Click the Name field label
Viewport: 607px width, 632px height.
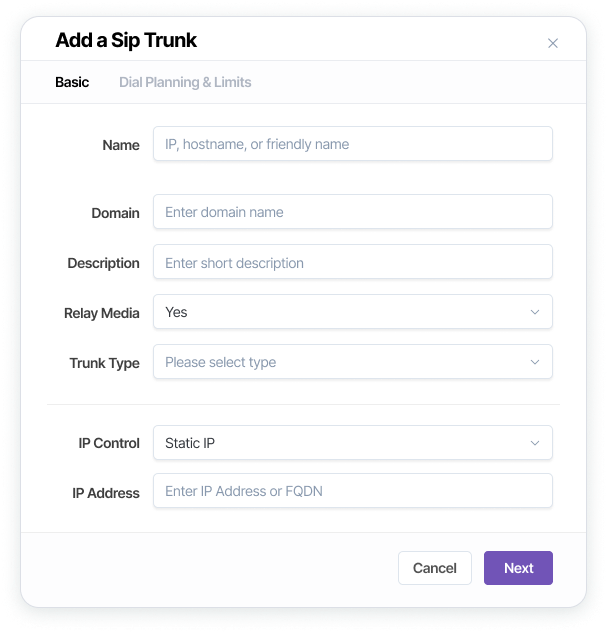click(121, 145)
